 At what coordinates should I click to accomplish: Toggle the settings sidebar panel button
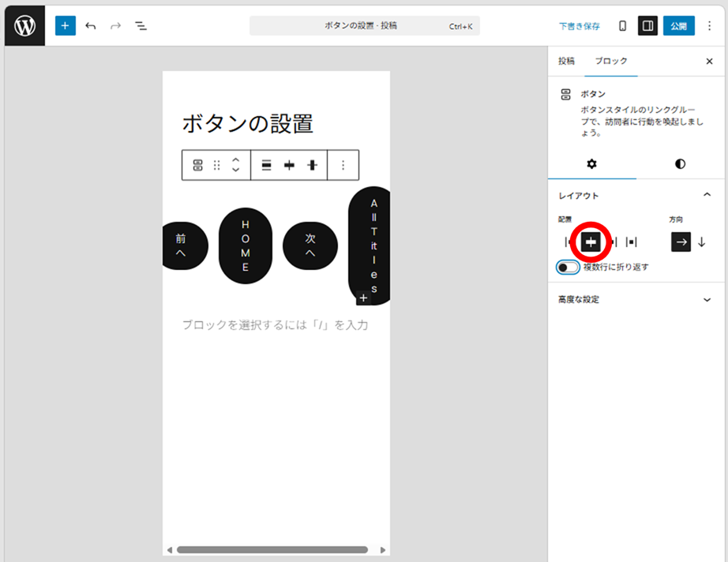647,26
